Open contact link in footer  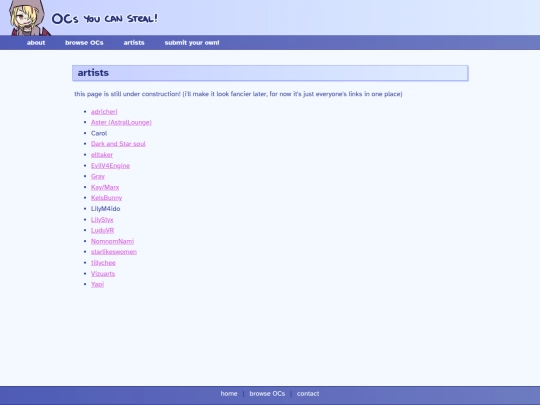(x=308, y=394)
